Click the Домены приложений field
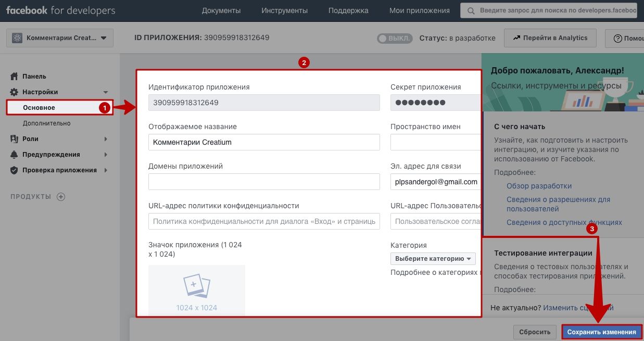The width and height of the screenshot is (644, 341). (x=264, y=182)
